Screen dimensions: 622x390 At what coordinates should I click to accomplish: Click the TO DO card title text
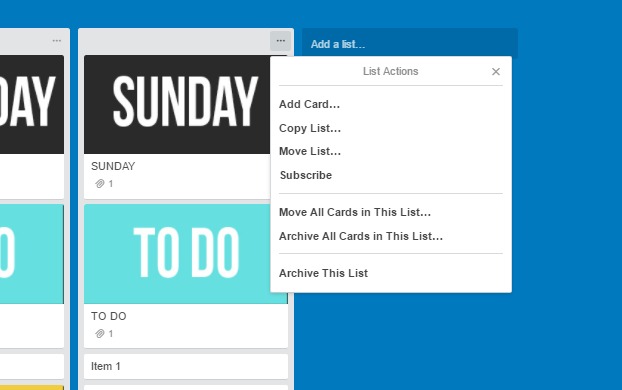pos(109,316)
